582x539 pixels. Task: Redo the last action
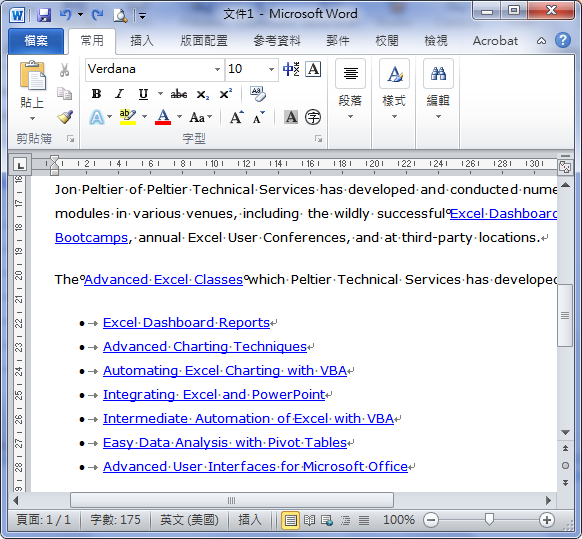98,15
